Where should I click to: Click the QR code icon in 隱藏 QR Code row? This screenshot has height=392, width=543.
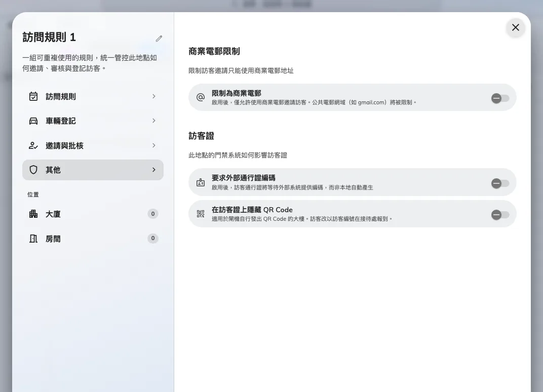201,214
